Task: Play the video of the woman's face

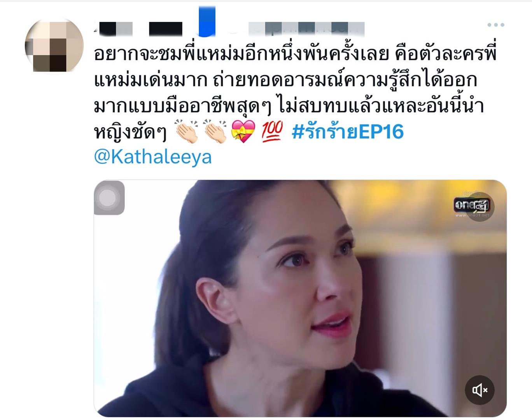Action: [x=300, y=298]
